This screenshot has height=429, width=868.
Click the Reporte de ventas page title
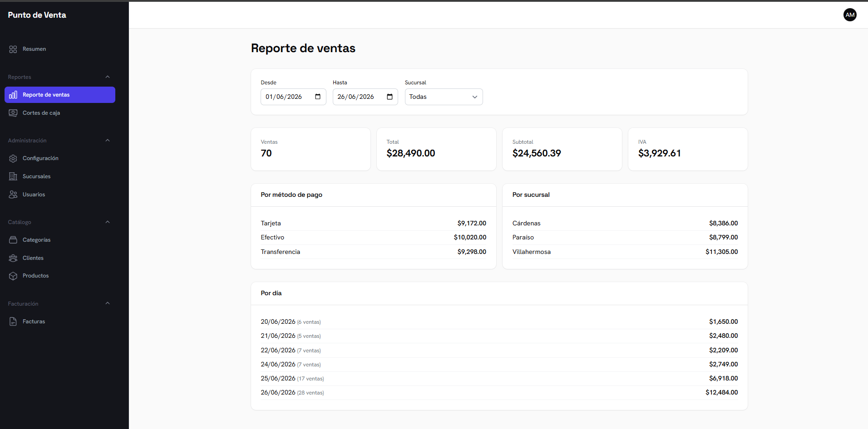tap(303, 48)
